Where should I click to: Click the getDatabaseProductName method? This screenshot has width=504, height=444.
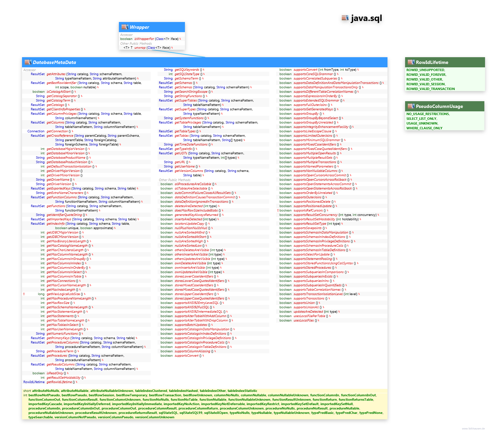66,158
